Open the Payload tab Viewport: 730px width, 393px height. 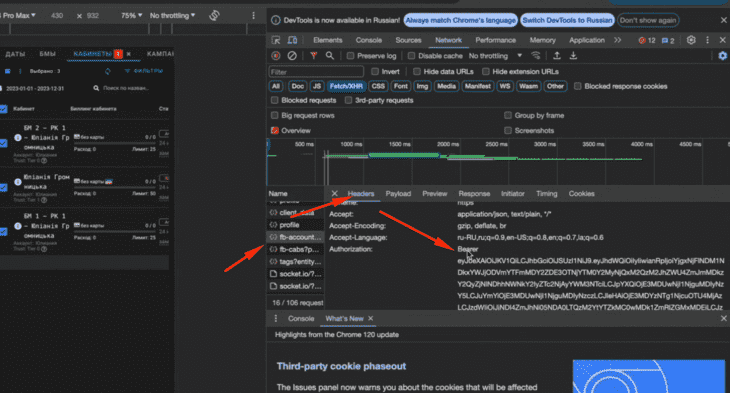point(398,194)
